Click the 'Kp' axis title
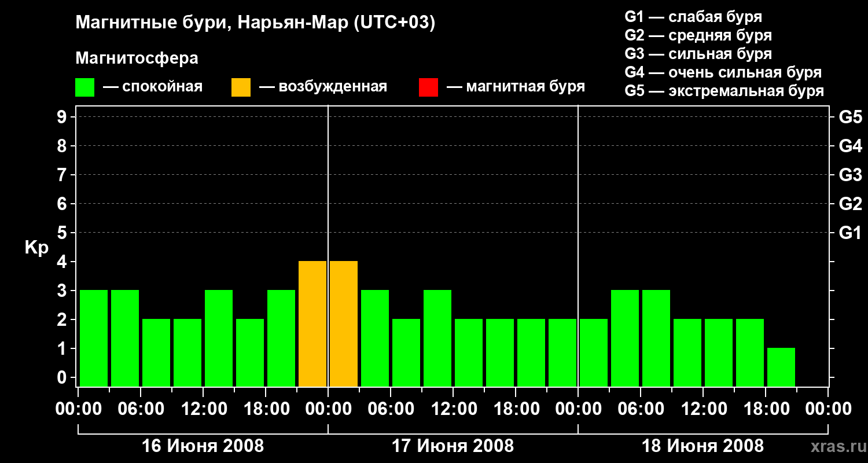The image size is (868, 463). (37, 248)
